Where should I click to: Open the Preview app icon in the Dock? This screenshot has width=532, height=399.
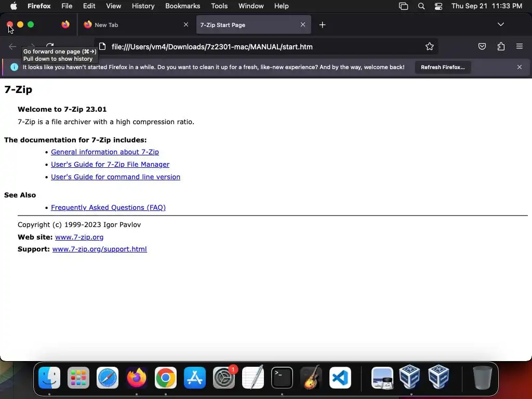tap(382, 378)
